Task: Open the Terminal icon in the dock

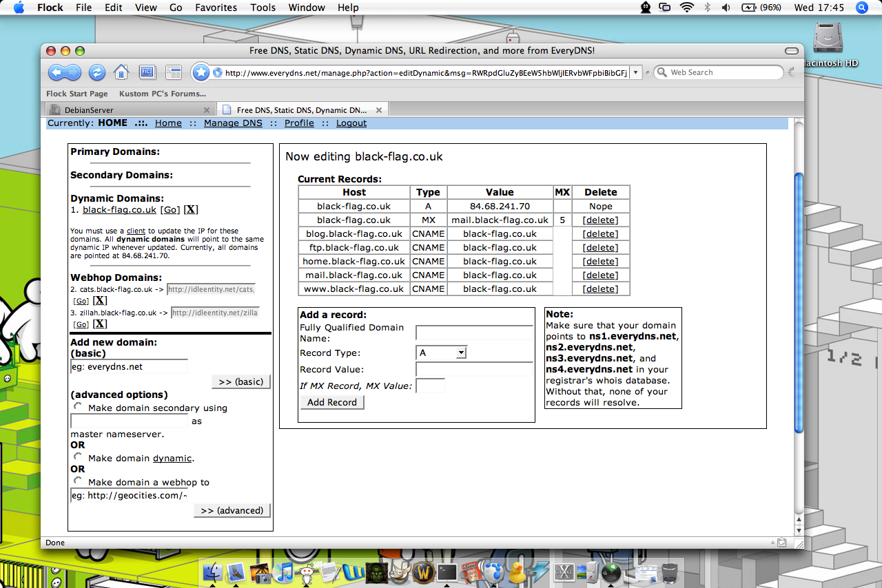Action: [x=447, y=571]
